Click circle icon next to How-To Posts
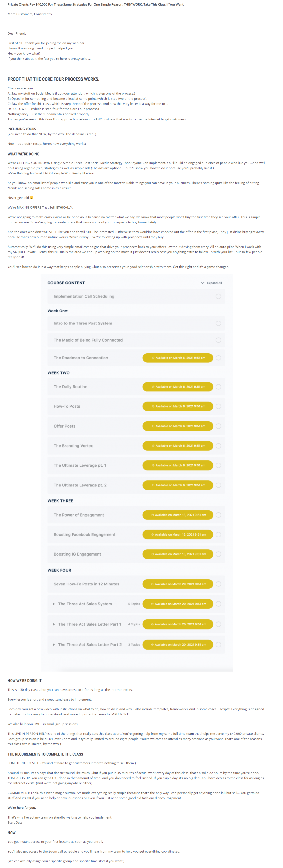 (218, 406)
